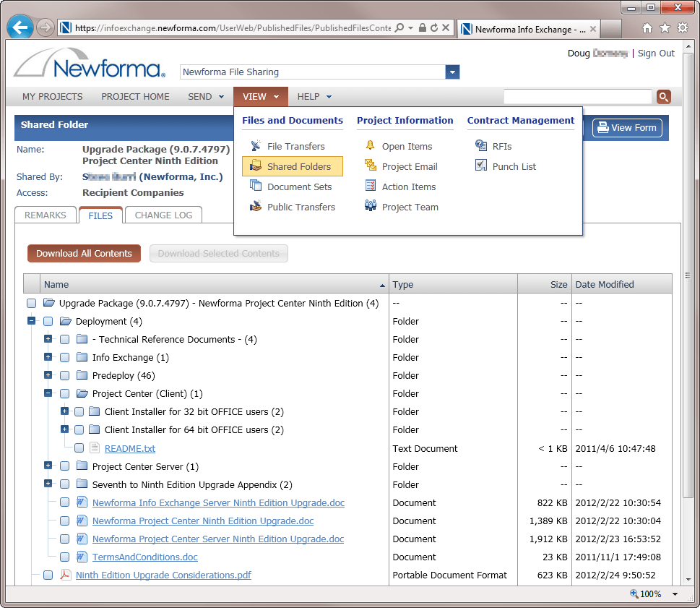Select the Predeploy folder checkbox
Screen dimensions: 700x608
[65, 376]
